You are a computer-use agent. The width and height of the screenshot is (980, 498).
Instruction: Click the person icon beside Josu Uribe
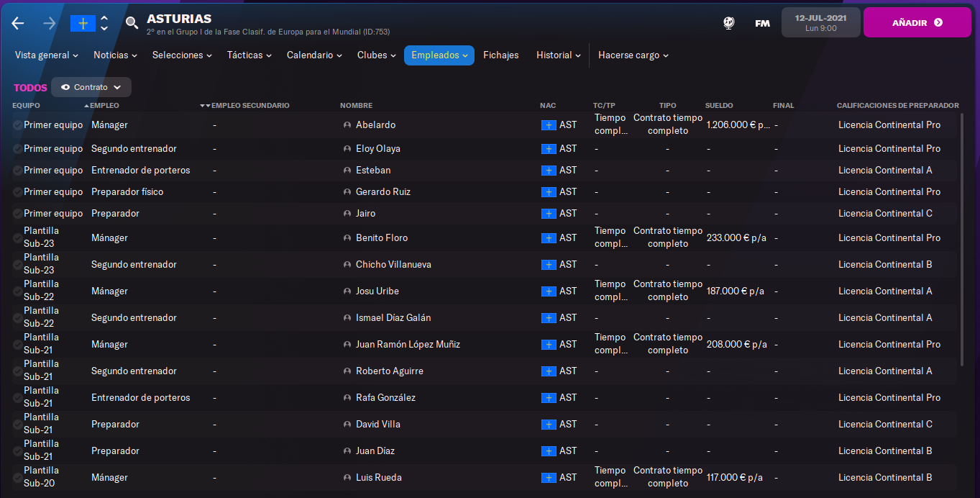[347, 291]
